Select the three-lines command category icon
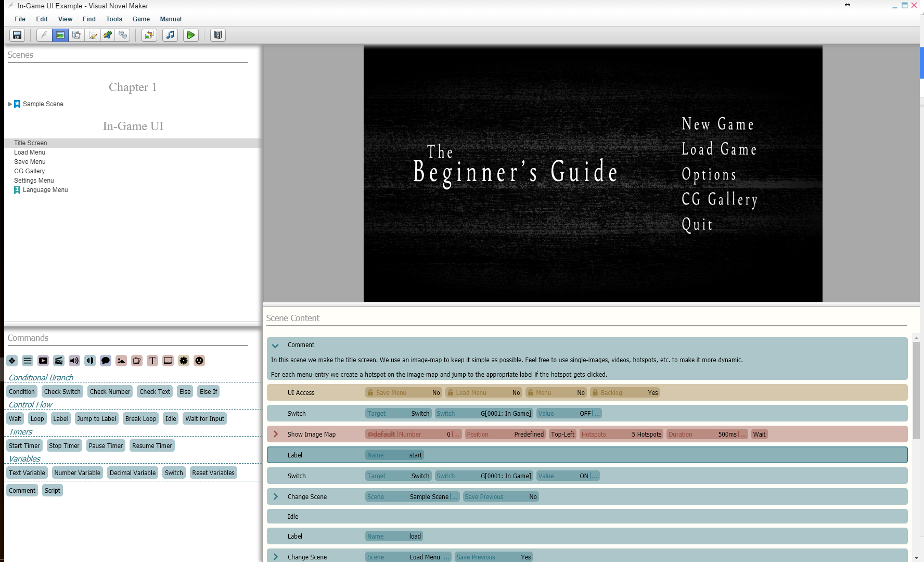The width and height of the screenshot is (924, 562). [28, 361]
